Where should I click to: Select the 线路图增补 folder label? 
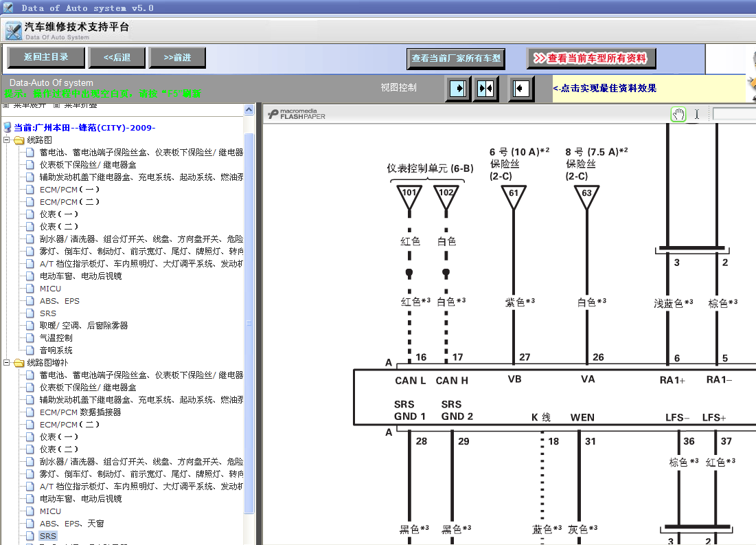[48, 363]
